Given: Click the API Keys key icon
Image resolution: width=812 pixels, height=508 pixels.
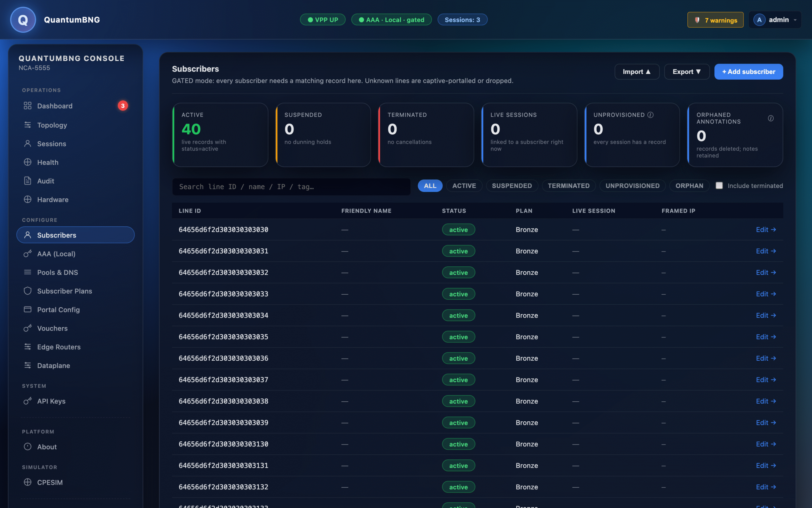Looking at the screenshot, I should 28,401.
